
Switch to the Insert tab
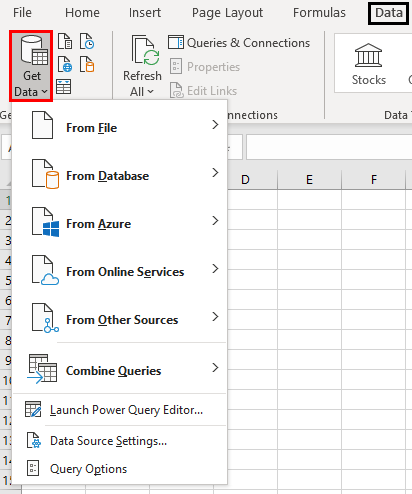click(x=145, y=13)
